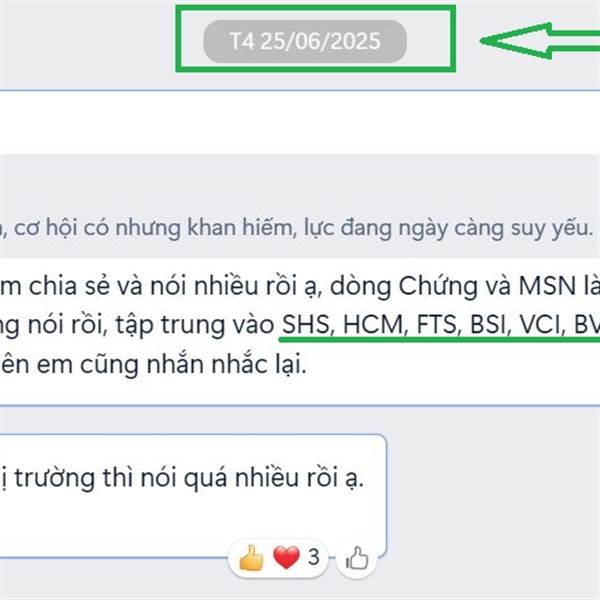This screenshot has width=600, height=600.
Task: Click the red heart reaction emoji
Action: (x=286, y=558)
